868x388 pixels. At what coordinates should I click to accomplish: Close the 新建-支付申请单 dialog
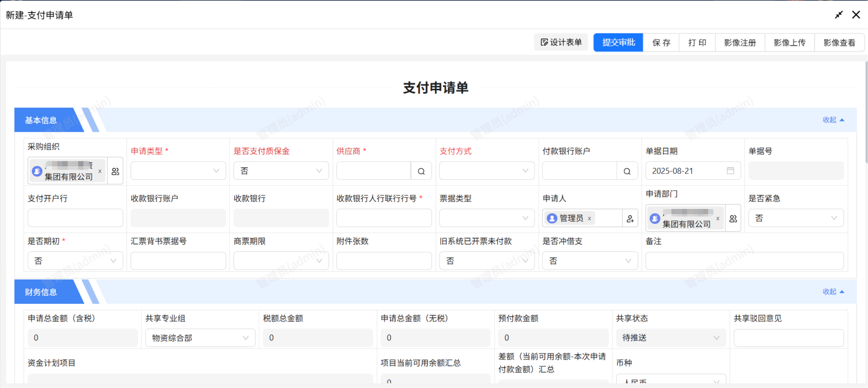click(856, 15)
